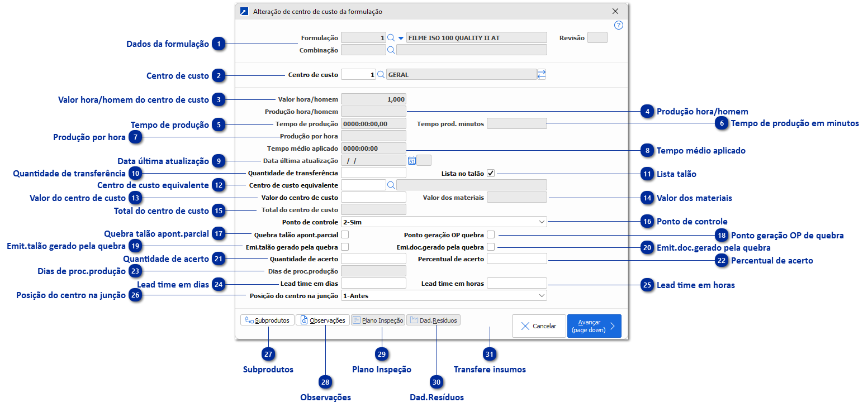Close the Alteração de centro de custo dialog
Screen dimensions: 868x412
615,11
